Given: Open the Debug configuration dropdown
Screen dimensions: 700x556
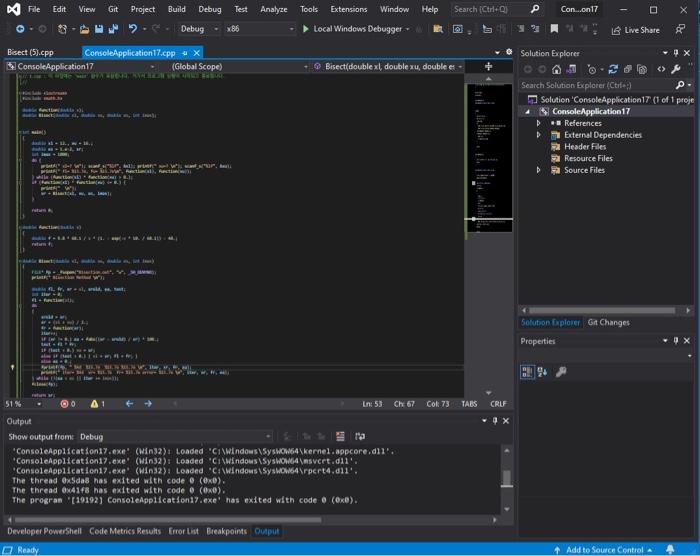Looking at the screenshot, I should [x=199, y=29].
